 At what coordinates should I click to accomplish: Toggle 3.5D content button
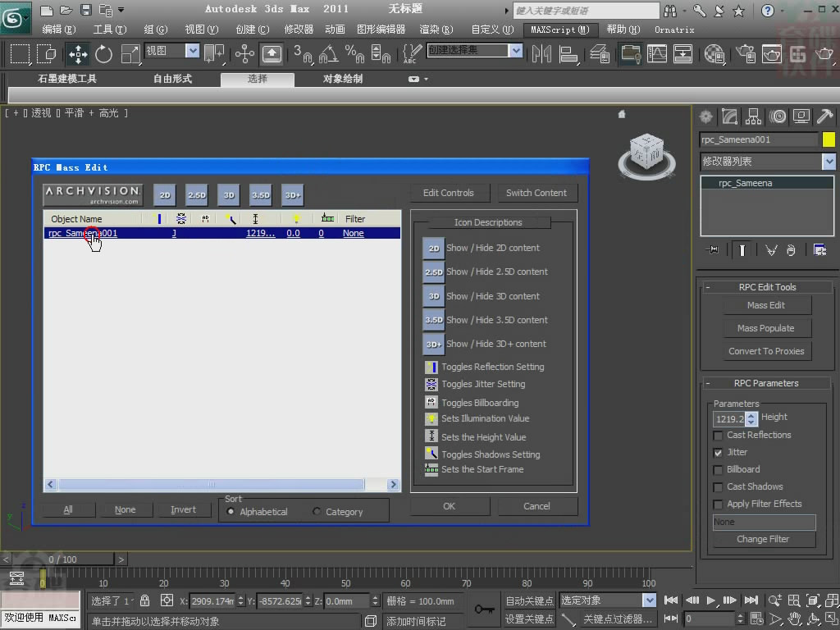[261, 195]
